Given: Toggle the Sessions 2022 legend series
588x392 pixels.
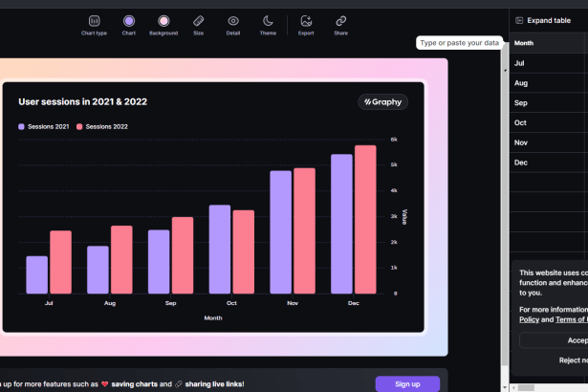Looking at the screenshot, I should [102, 126].
